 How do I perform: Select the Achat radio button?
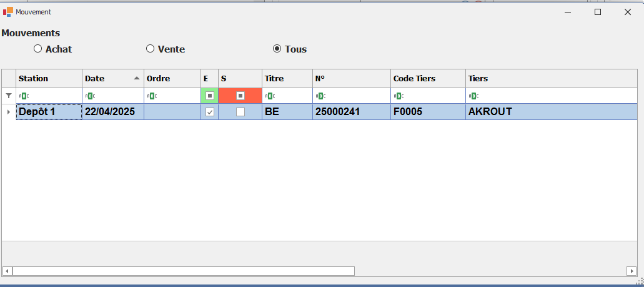(x=37, y=49)
